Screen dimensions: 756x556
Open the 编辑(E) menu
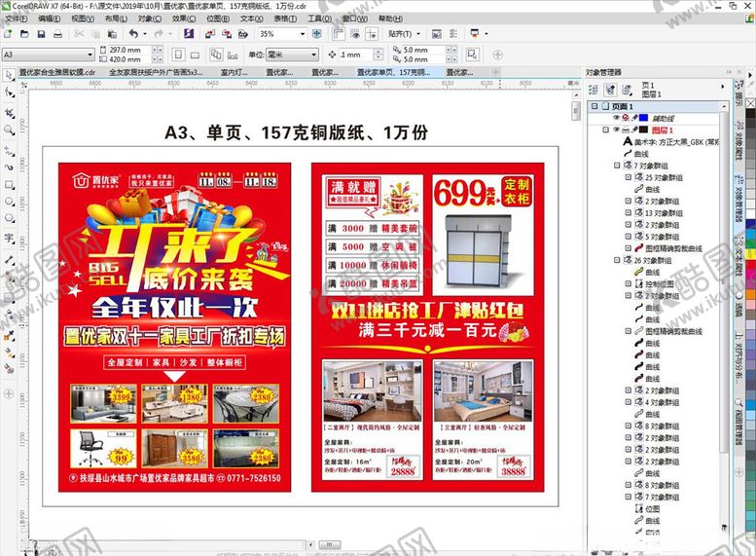[50, 19]
